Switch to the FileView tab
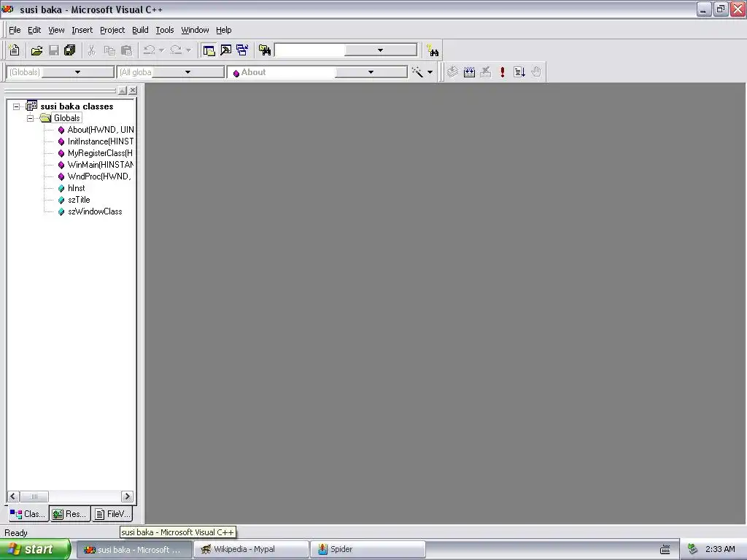This screenshot has width=747, height=560. click(x=112, y=514)
